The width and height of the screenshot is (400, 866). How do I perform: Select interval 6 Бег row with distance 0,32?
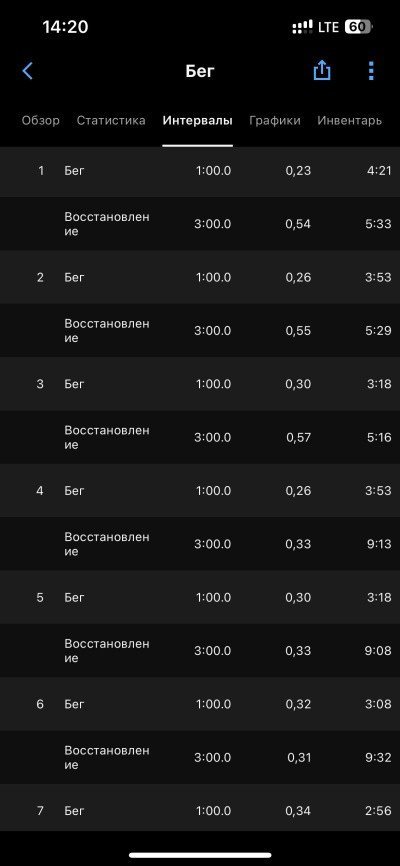(x=200, y=704)
